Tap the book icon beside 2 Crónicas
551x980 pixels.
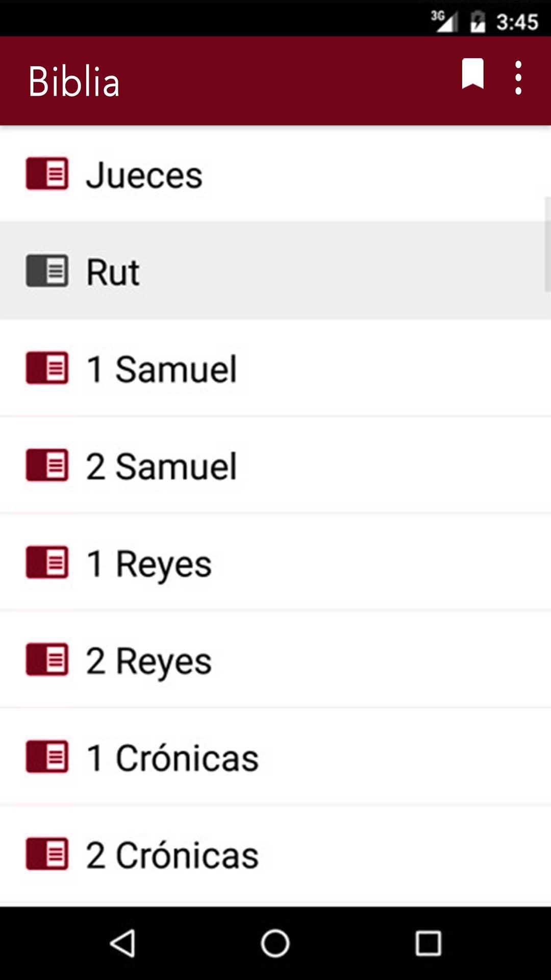(x=47, y=854)
